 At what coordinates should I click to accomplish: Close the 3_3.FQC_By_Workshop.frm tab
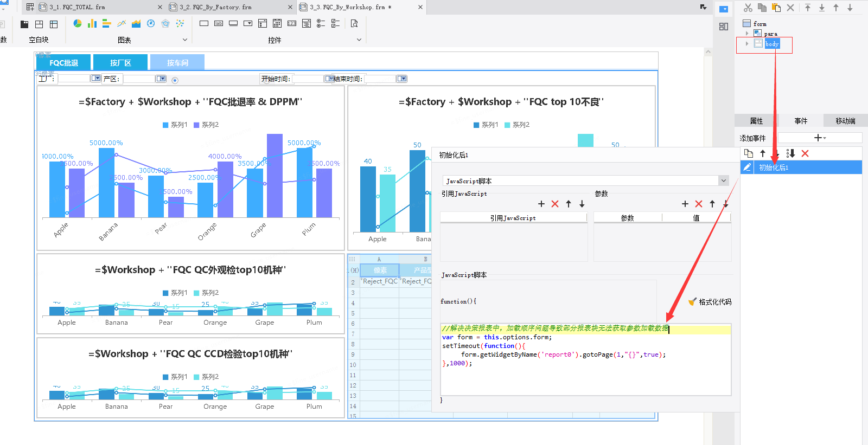pos(420,7)
